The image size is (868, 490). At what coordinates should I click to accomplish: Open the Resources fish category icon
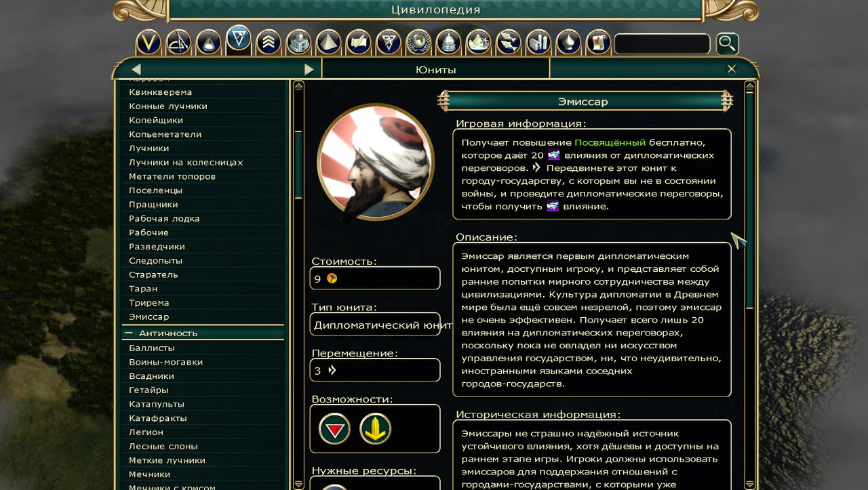[x=508, y=43]
